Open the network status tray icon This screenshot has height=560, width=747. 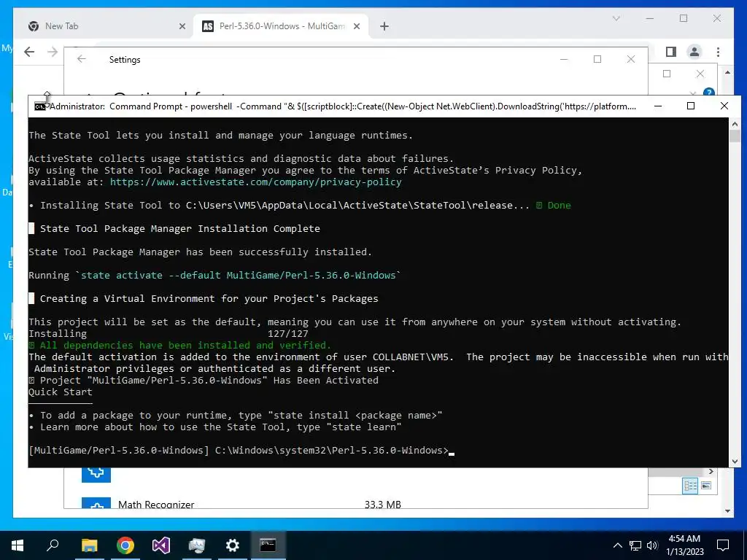coord(635,545)
